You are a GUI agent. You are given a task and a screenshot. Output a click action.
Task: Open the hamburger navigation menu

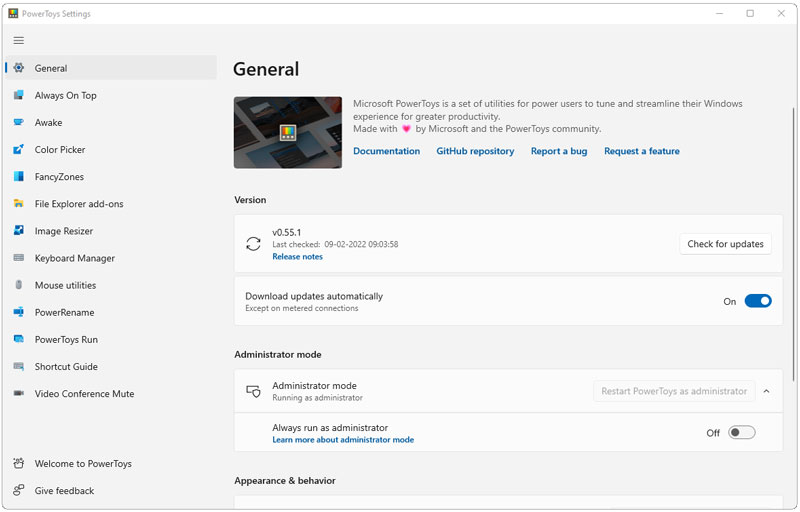[x=18, y=40]
